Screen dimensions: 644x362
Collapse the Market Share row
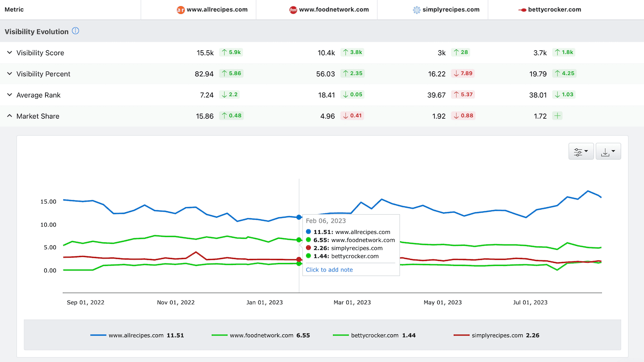coord(9,116)
